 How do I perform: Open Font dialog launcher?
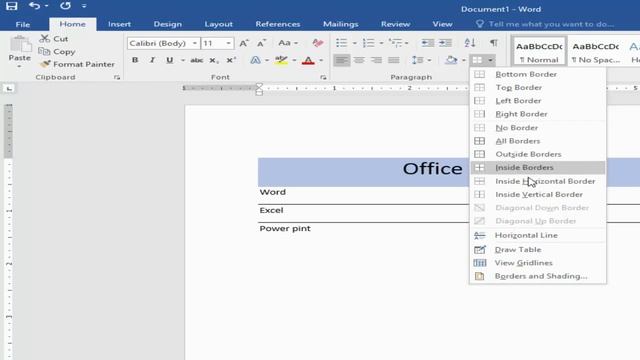click(323, 77)
